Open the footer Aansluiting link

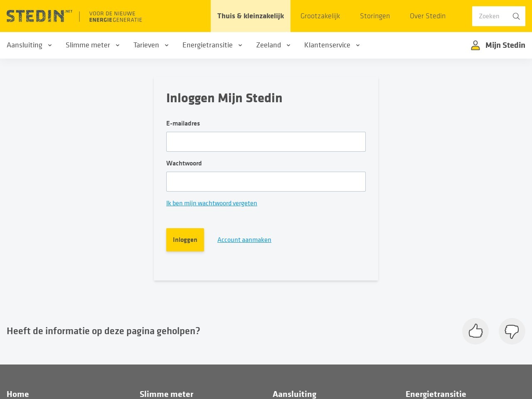click(x=295, y=394)
